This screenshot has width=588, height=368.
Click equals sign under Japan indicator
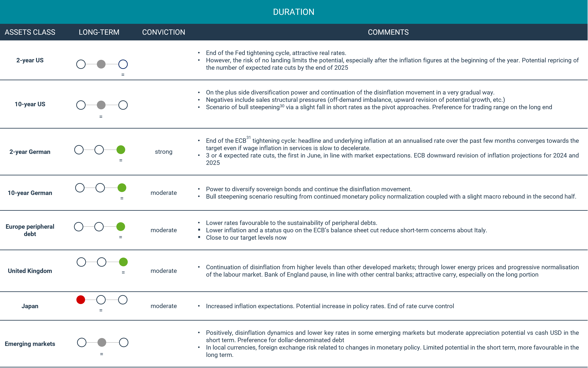(x=101, y=311)
